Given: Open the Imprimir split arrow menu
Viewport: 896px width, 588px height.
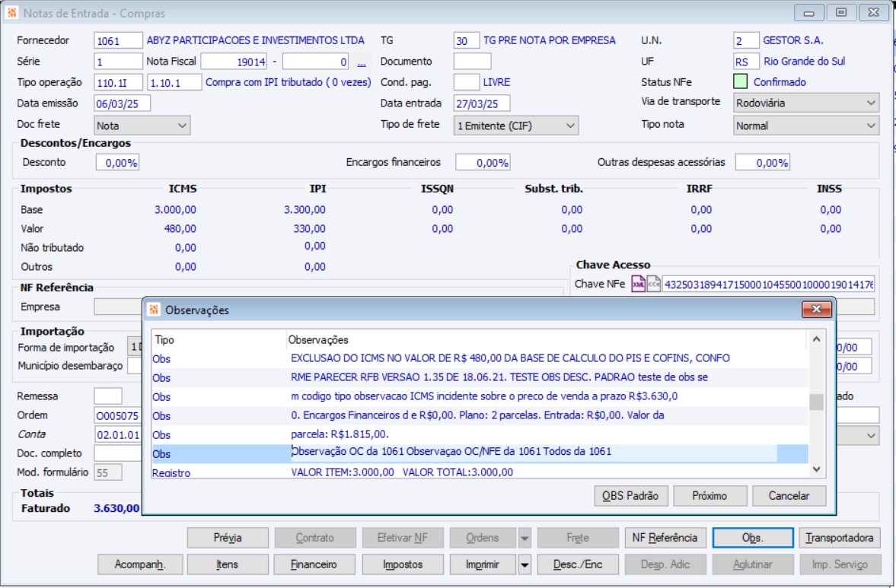Looking at the screenshot, I should coord(524,564).
